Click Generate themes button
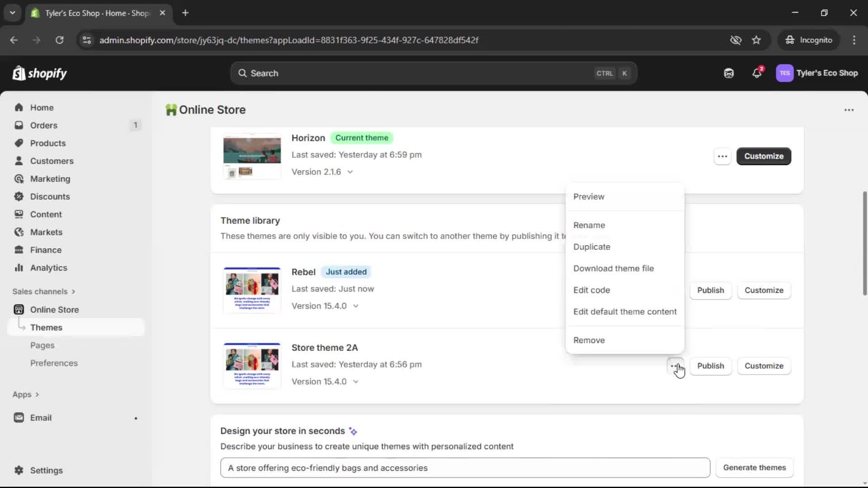The width and height of the screenshot is (868, 488). pos(754,468)
